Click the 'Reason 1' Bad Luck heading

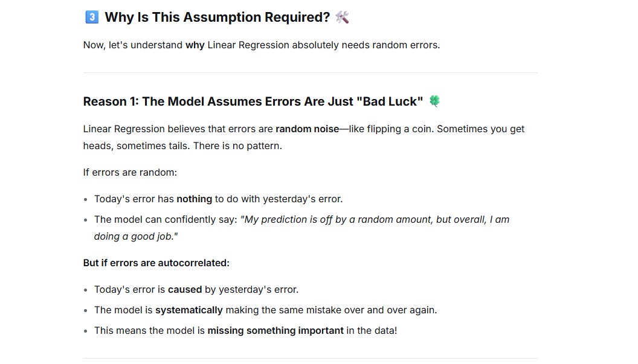(253, 101)
